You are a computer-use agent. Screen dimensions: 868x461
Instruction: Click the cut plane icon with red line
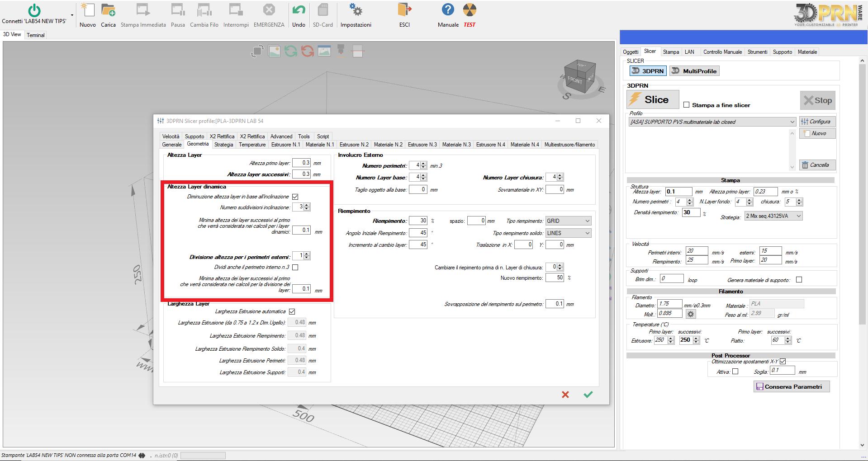[358, 51]
